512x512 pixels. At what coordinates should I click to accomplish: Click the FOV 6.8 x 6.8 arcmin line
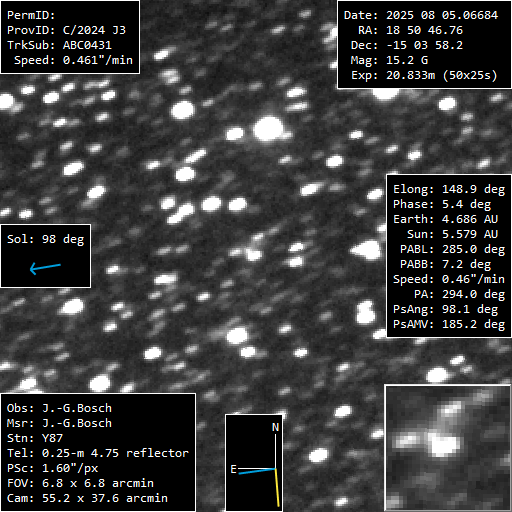80,483
